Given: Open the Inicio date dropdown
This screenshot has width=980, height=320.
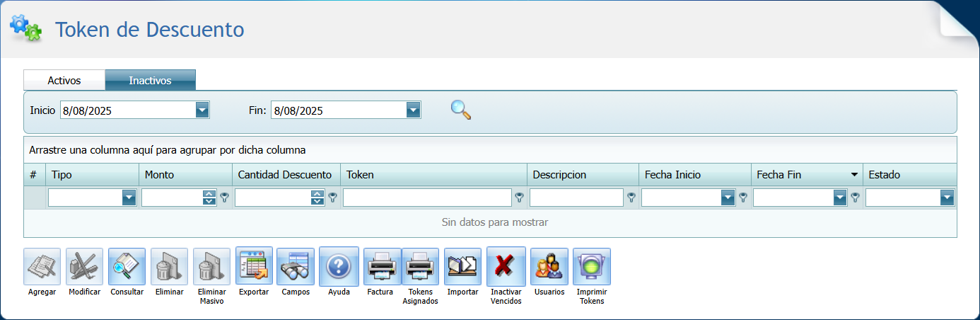Looking at the screenshot, I should pyautogui.click(x=203, y=110).
